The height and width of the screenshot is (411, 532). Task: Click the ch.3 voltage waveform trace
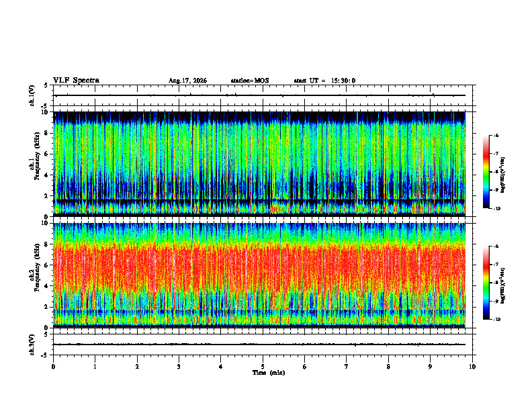(259, 345)
